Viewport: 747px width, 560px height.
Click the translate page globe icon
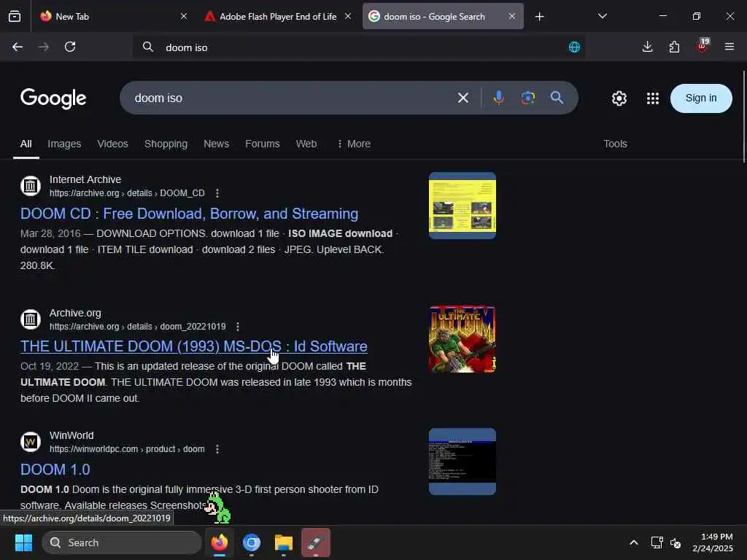click(x=574, y=47)
